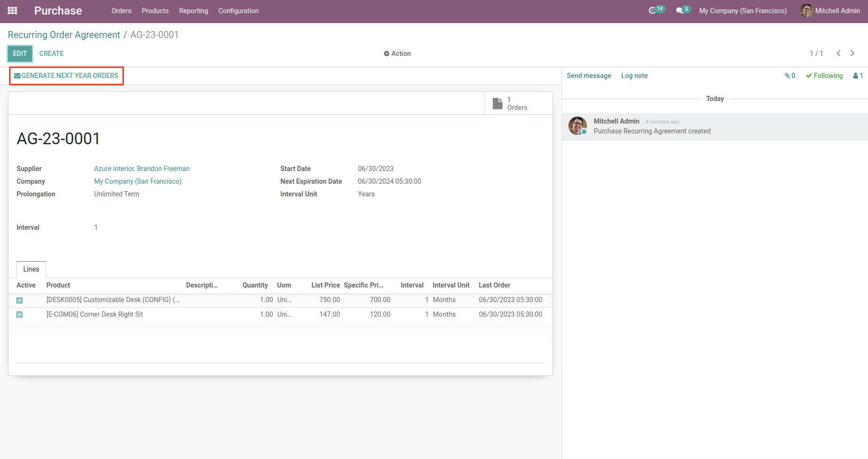The width and height of the screenshot is (868, 459).
Task: Sort by the Uom column header
Action: click(x=284, y=285)
